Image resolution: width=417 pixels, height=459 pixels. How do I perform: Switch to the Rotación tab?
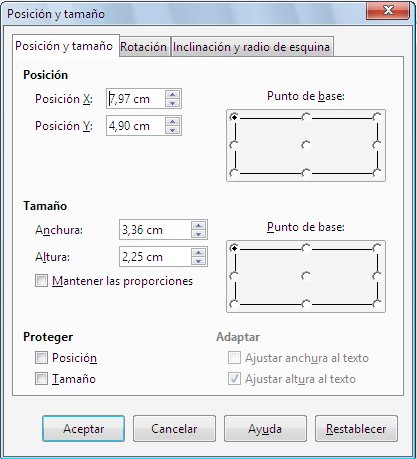143,47
